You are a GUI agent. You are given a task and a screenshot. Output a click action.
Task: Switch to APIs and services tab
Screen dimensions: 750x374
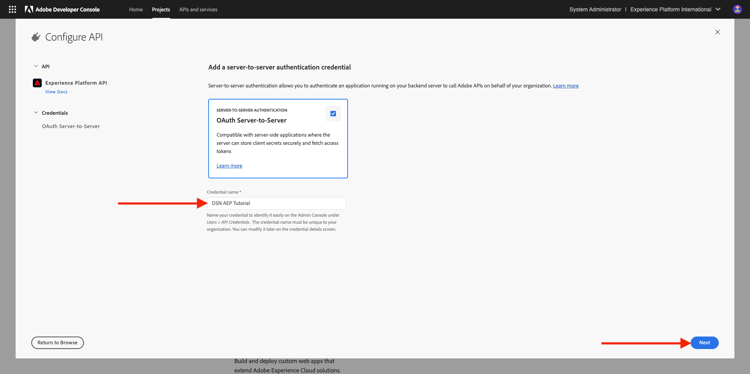(x=198, y=9)
